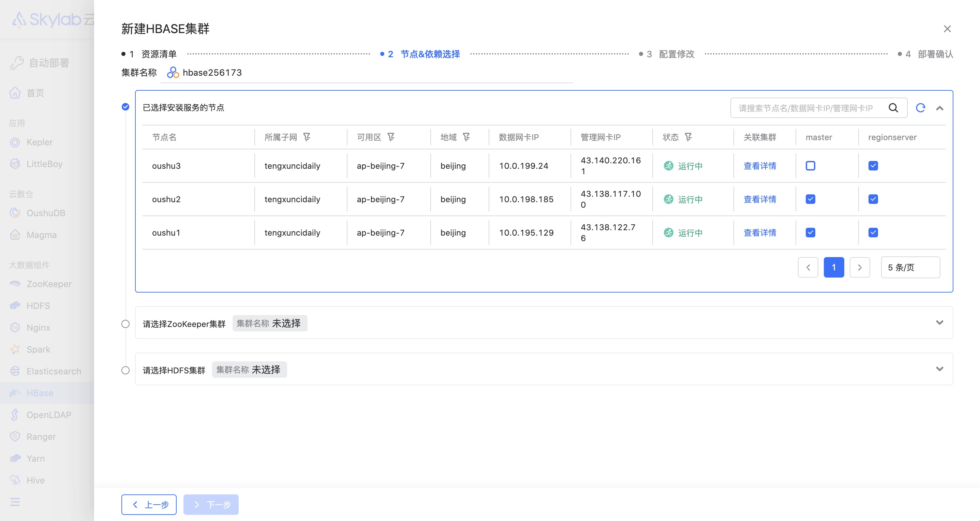This screenshot has height=521, width=980.
Task: Open the 5 条/页 page size dropdown
Action: pyautogui.click(x=910, y=267)
